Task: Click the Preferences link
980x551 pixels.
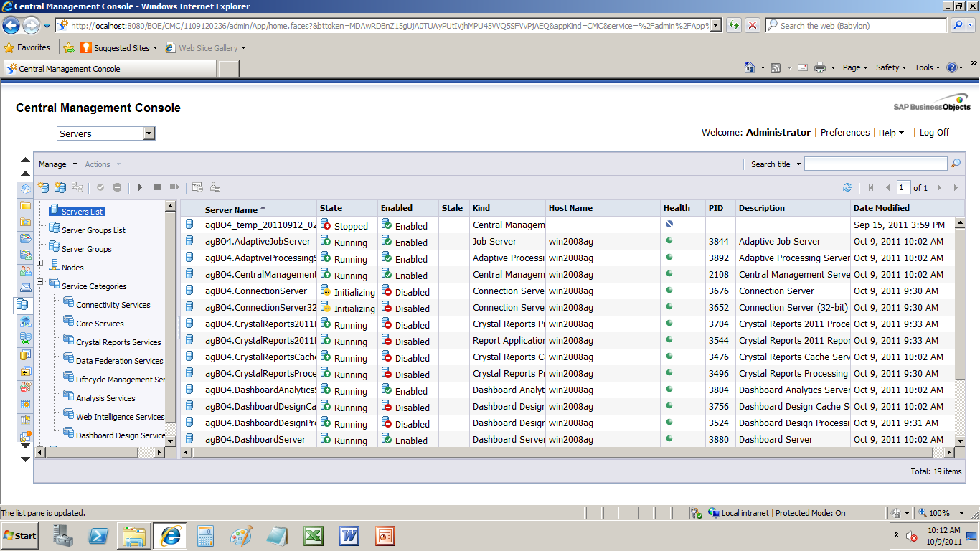Action: tap(844, 133)
